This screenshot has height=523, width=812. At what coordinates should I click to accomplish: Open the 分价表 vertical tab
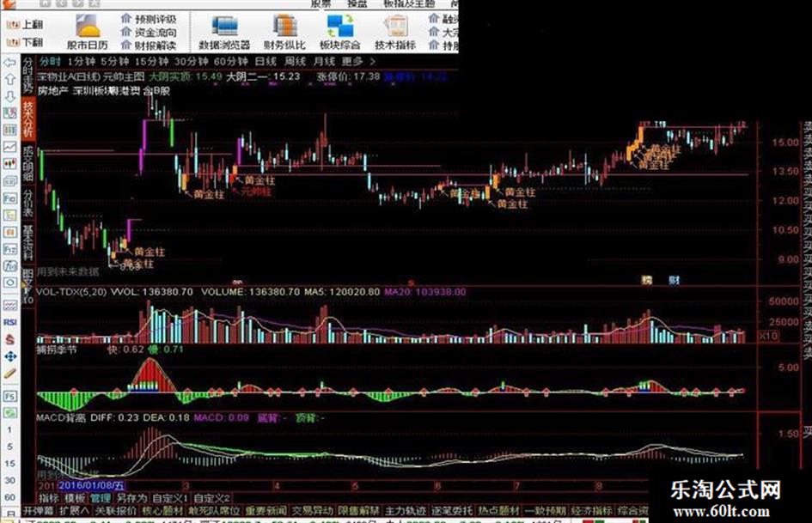tap(28, 204)
